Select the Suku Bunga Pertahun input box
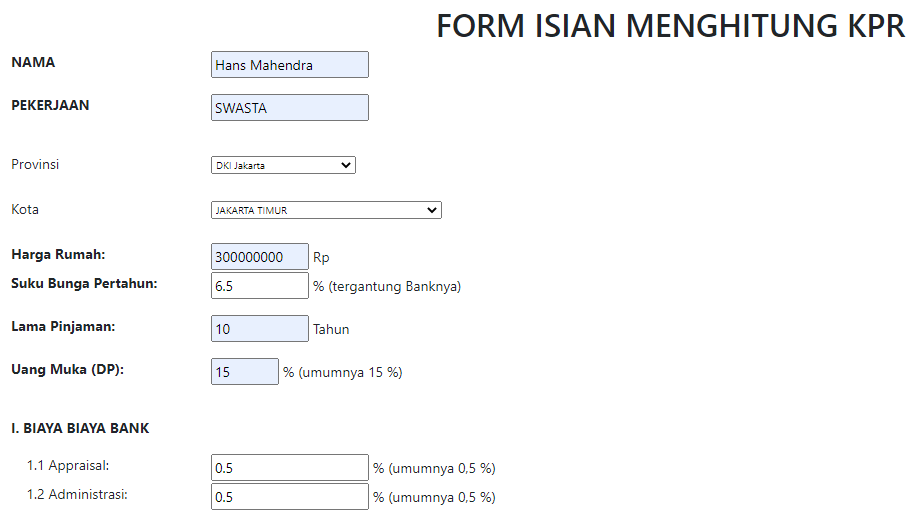This screenshot has height=520, width=922. click(x=260, y=286)
